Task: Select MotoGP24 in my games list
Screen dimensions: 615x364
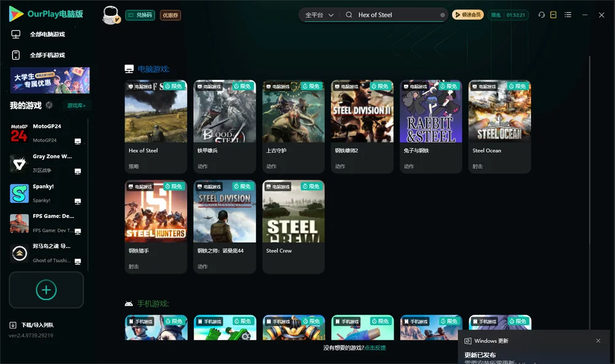Action: click(x=46, y=133)
